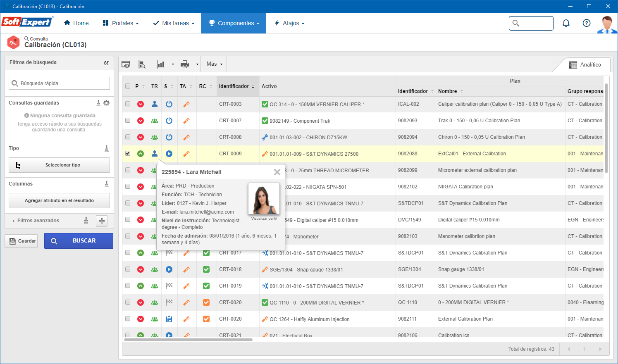This screenshot has width=618, height=364.
Task: Click the help question mark icon
Action: [x=587, y=23]
